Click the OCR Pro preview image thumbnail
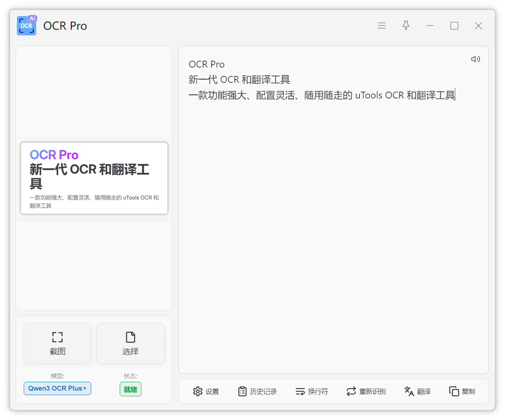Viewport: 505px width, 420px height. pyautogui.click(x=94, y=178)
